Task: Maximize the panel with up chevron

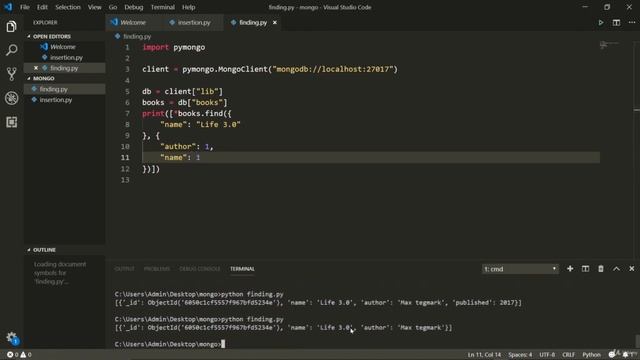Action: (616, 269)
